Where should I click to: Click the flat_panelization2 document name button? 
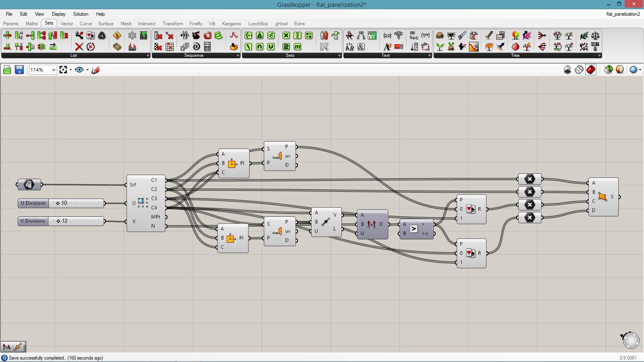[x=623, y=14]
